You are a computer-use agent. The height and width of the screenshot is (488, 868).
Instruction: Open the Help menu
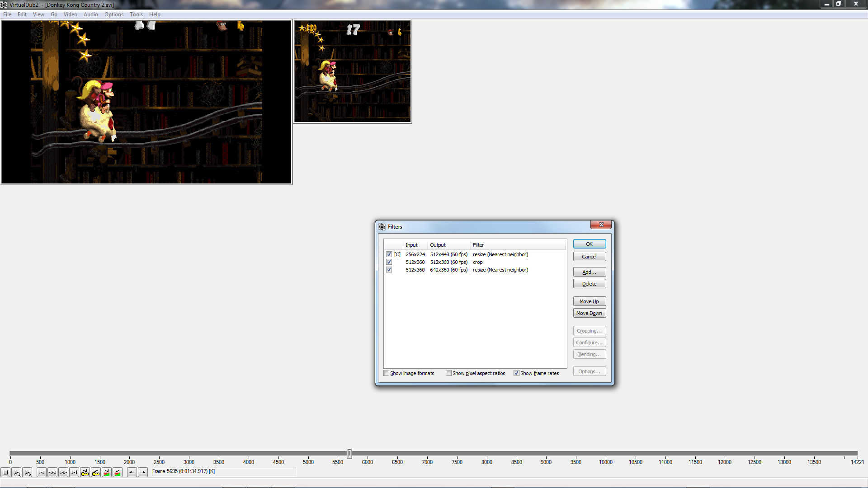tap(155, 14)
